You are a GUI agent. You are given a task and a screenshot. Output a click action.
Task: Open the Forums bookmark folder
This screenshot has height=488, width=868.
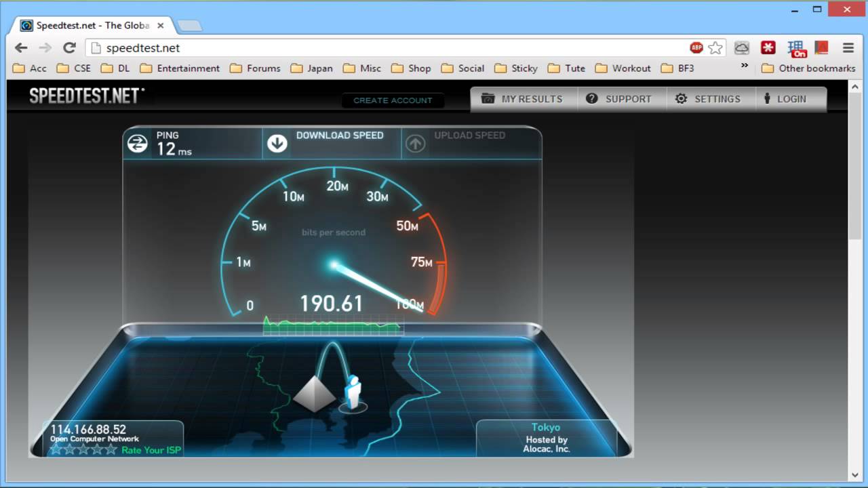click(255, 68)
